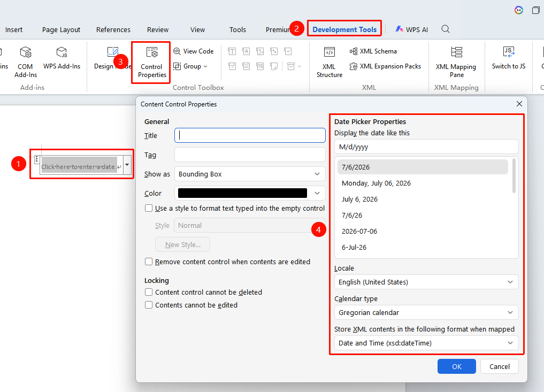544x392 pixels.
Task: Expand the XML storage format dropdown
Action: [426, 343]
